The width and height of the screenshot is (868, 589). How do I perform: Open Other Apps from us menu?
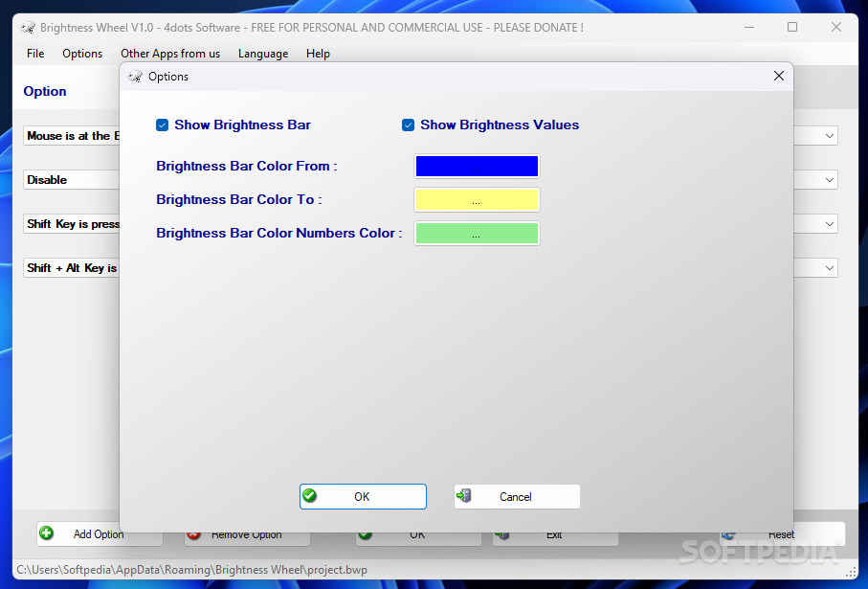click(x=170, y=54)
